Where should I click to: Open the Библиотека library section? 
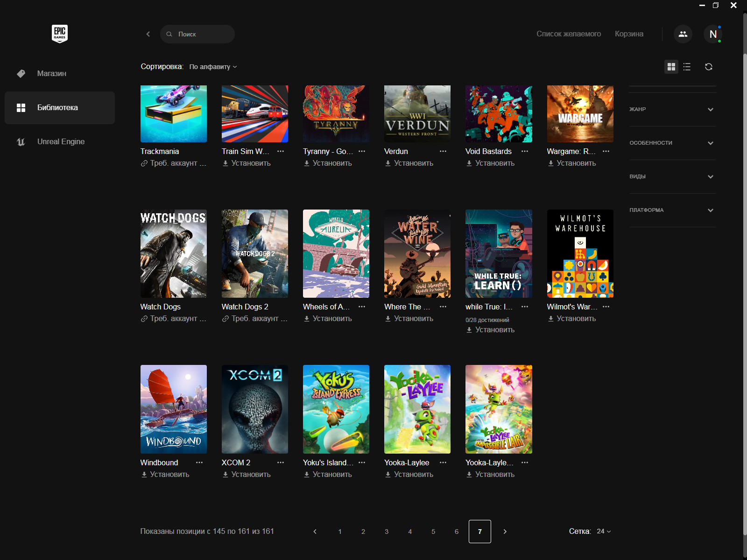(60, 108)
